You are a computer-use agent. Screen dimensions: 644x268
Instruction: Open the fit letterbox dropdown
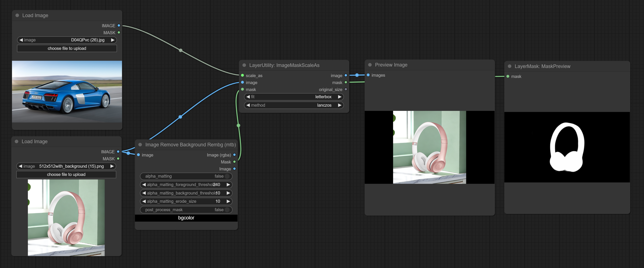click(294, 97)
